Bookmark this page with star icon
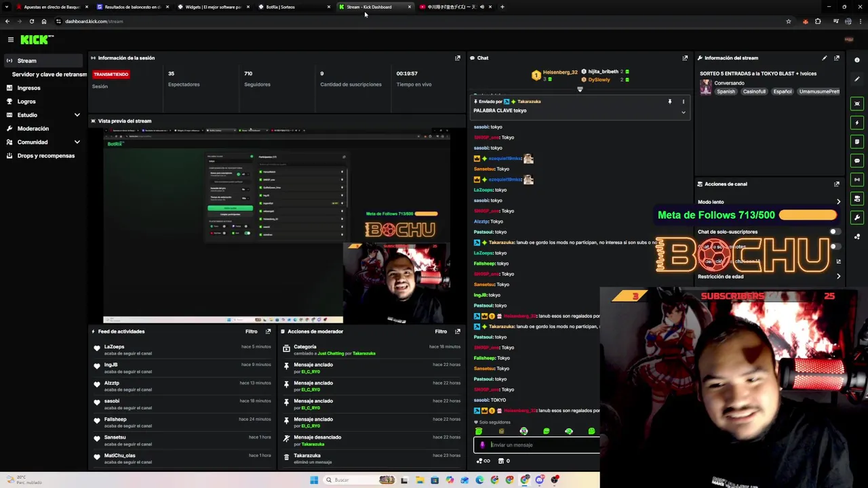This screenshot has width=868, height=488. click(x=788, y=21)
